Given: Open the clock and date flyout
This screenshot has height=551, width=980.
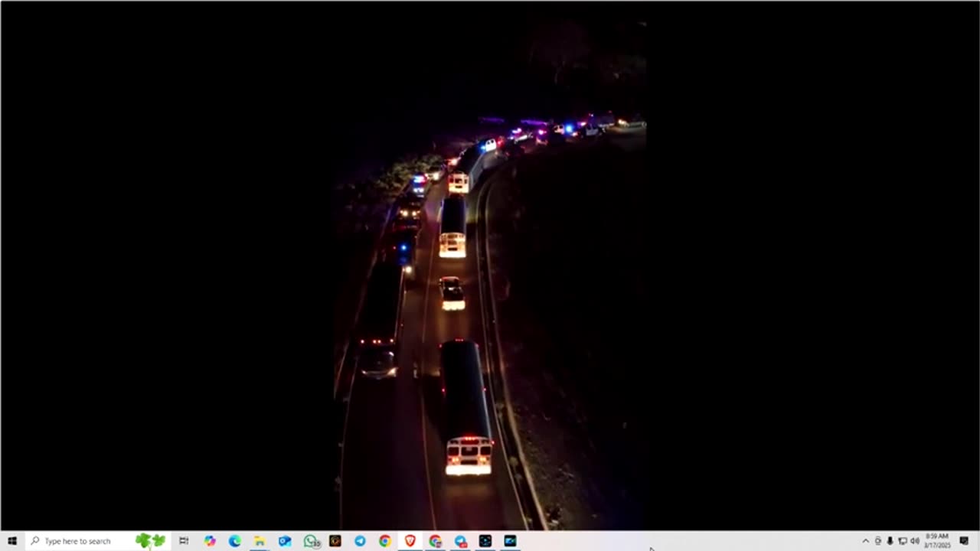Looking at the screenshot, I should pyautogui.click(x=937, y=541).
